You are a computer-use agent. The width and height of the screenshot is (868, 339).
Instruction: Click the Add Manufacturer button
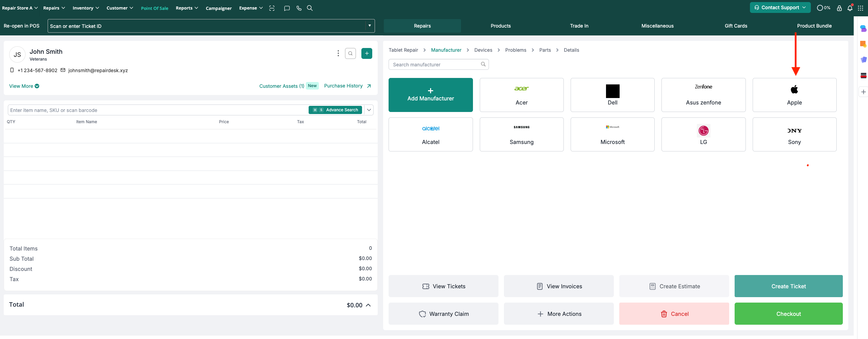click(430, 95)
